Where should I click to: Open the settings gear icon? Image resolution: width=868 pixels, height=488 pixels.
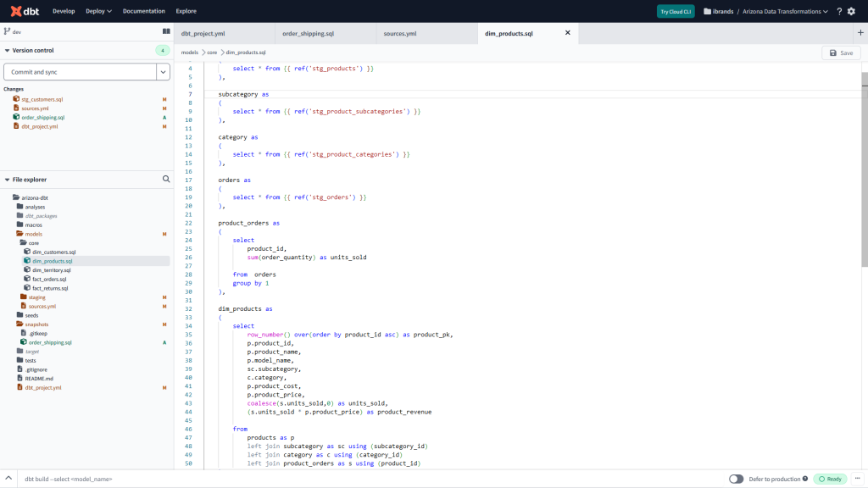[x=852, y=11]
